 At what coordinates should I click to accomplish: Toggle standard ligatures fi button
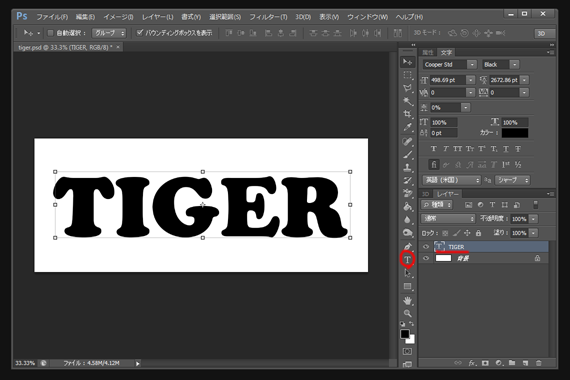pos(434,165)
